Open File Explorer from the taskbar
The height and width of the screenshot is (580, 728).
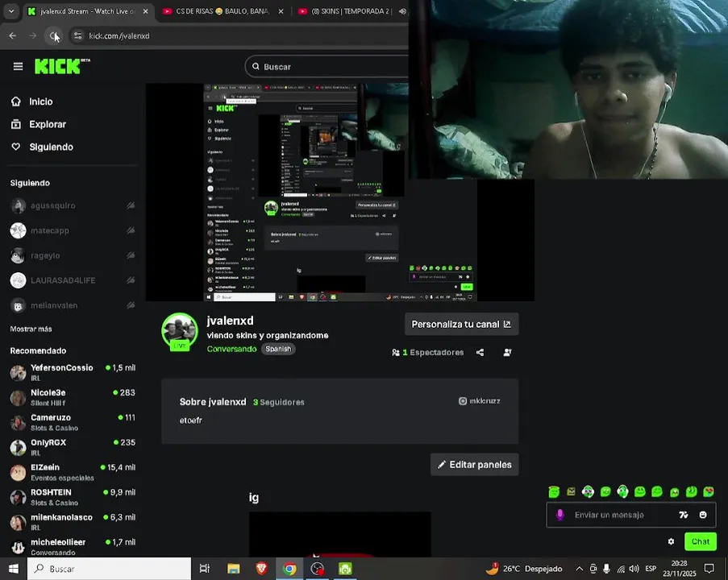(234, 569)
